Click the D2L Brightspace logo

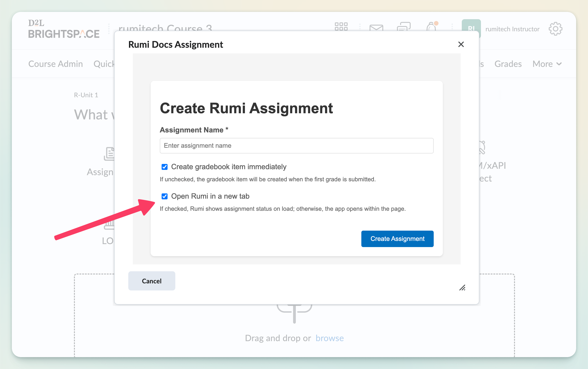(x=64, y=29)
